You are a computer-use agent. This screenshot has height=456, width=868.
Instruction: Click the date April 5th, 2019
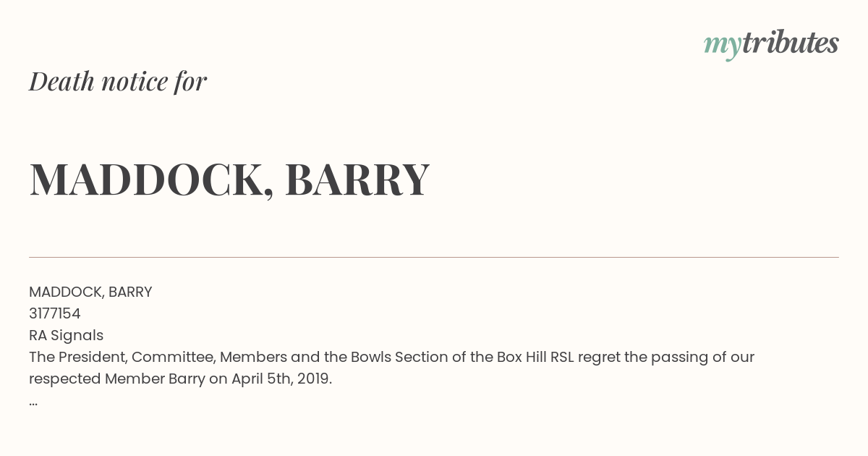[x=281, y=379]
